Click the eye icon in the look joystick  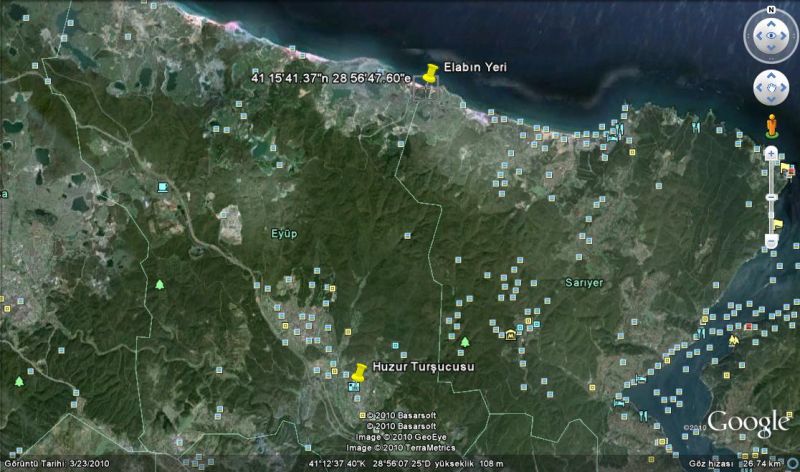tap(771, 38)
